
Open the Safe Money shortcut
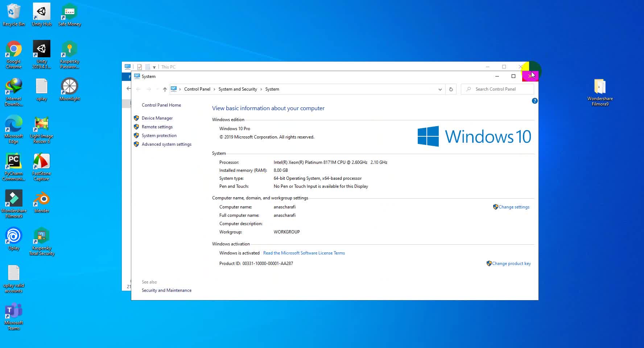69,15
